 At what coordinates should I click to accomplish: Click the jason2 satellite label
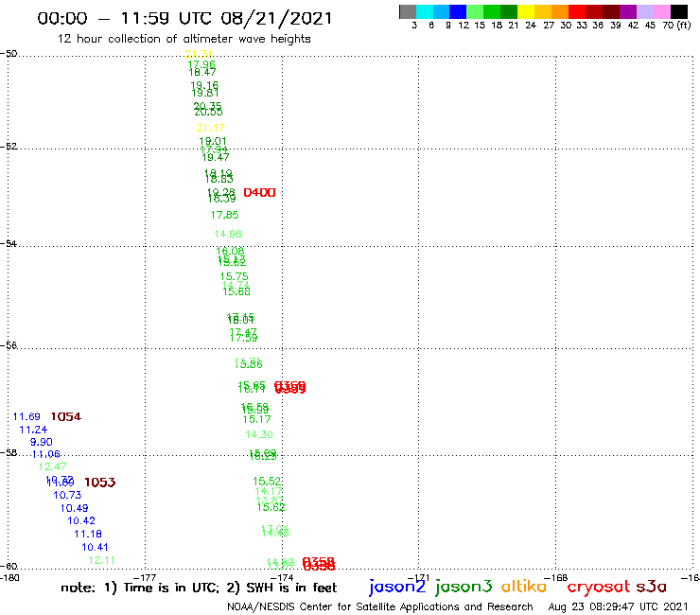[397, 587]
